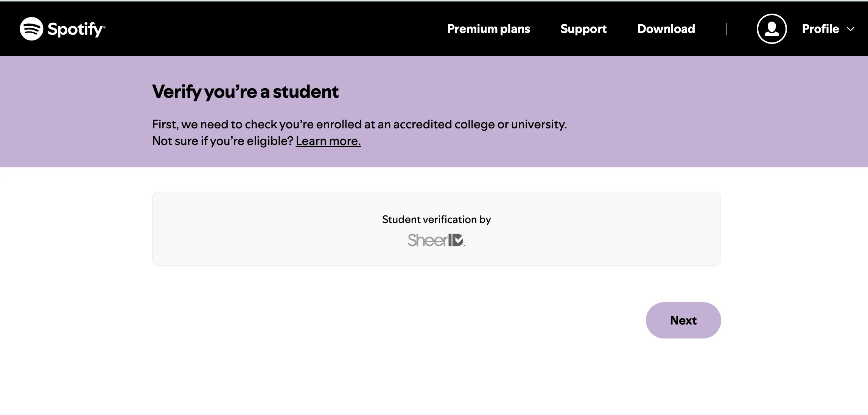Click the profile avatar icon
This screenshot has height=415, width=868.
pyautogui.click(x=771, y=28)
